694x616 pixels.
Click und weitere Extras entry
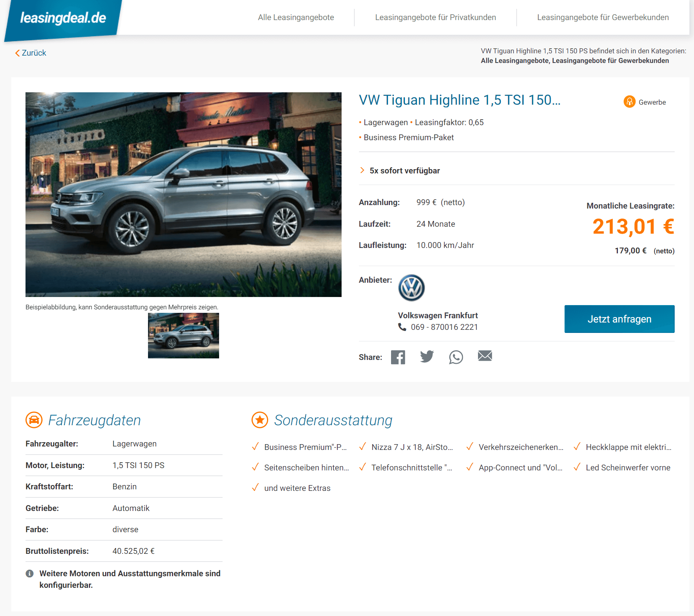pos(297,488)
